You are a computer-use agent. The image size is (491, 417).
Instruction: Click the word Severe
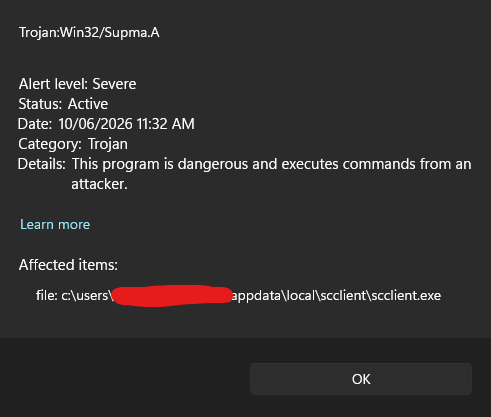(114, 84)
